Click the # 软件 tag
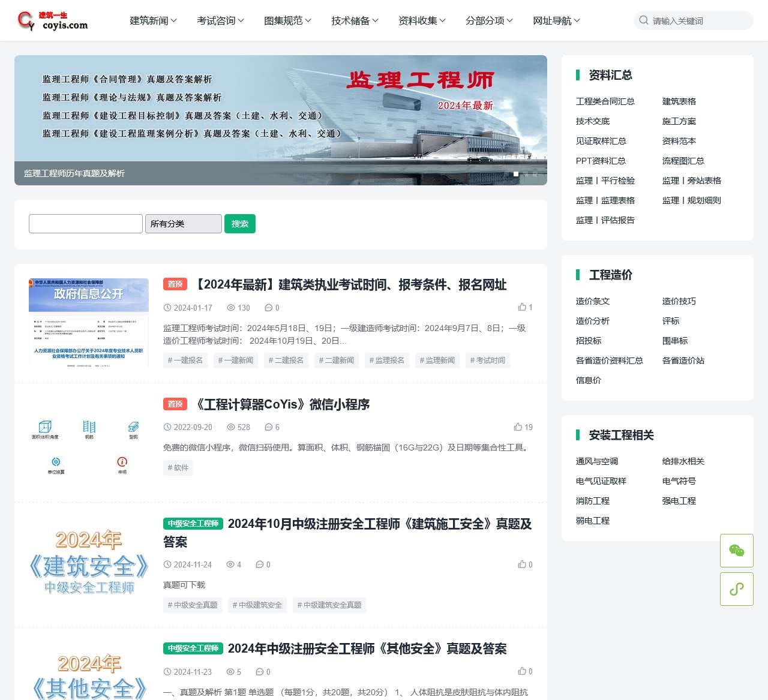 pyautogui.click(x=178, y=468)
